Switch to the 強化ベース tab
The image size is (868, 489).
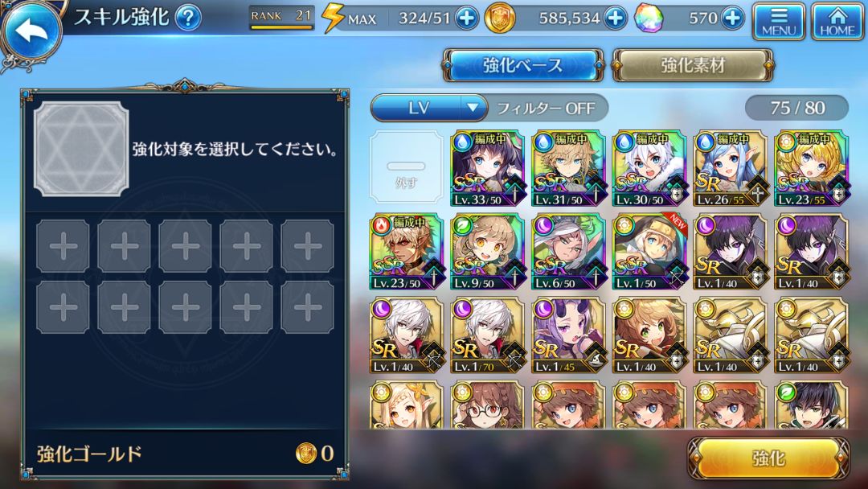coord(522,65)
